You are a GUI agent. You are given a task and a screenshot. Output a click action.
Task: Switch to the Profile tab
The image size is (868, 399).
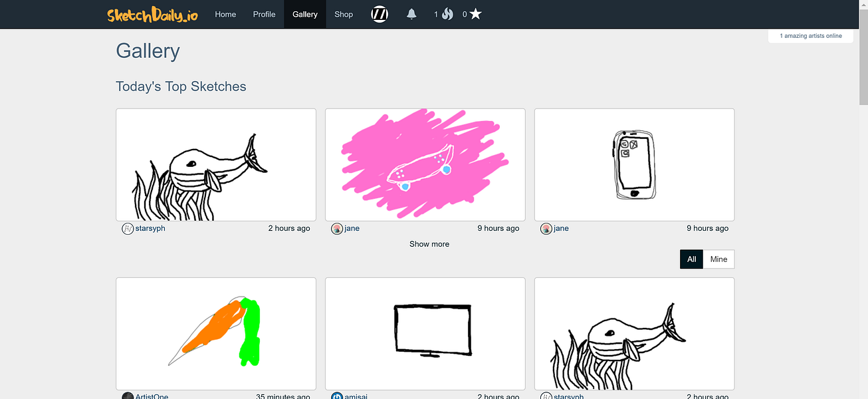264,14
